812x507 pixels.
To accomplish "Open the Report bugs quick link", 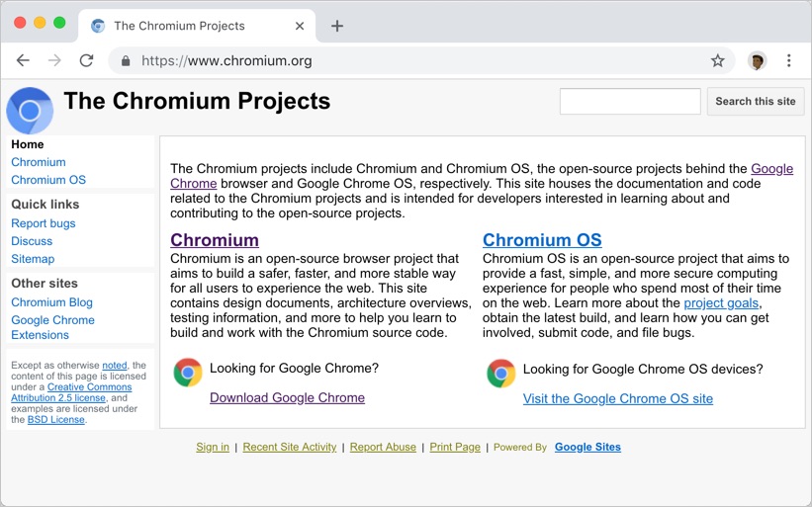I will coord(44,223).
